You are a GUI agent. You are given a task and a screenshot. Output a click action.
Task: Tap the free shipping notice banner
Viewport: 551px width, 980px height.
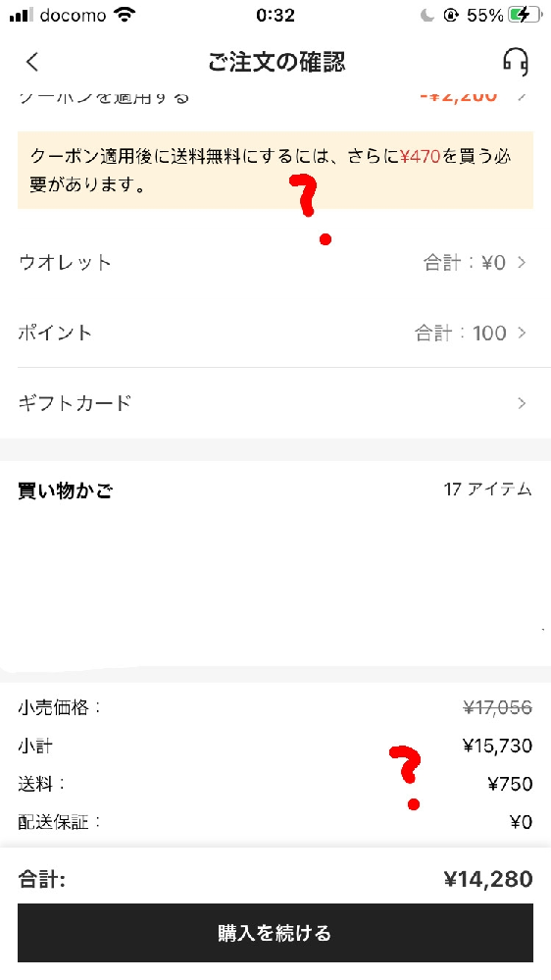275,170
